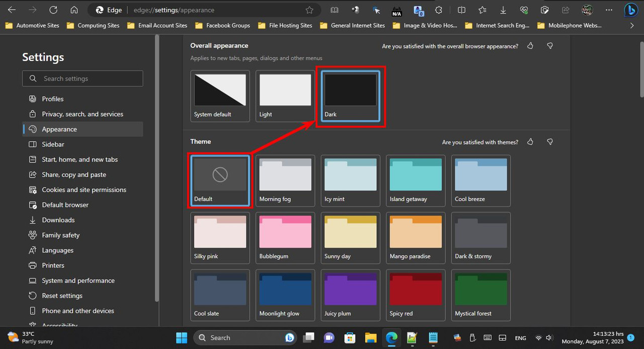
Task: Open Phone and other devices settings
Action: click(83, 311)
